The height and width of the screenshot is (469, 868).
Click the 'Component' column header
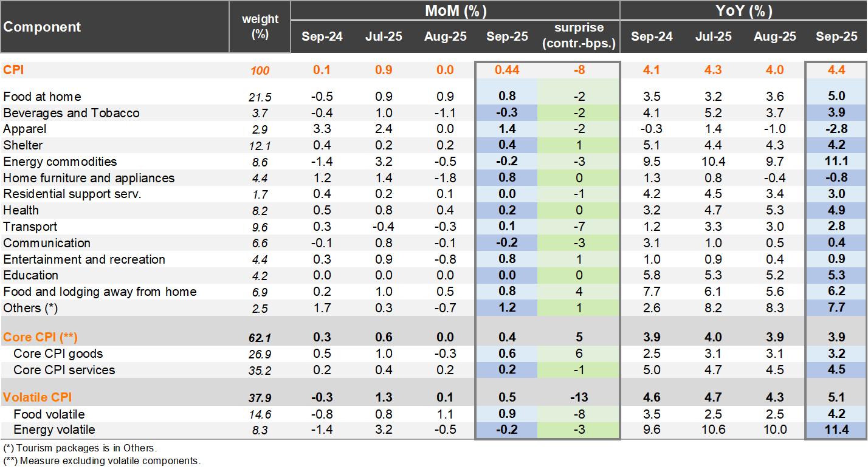pyautogui.click(x=43, y=27)
